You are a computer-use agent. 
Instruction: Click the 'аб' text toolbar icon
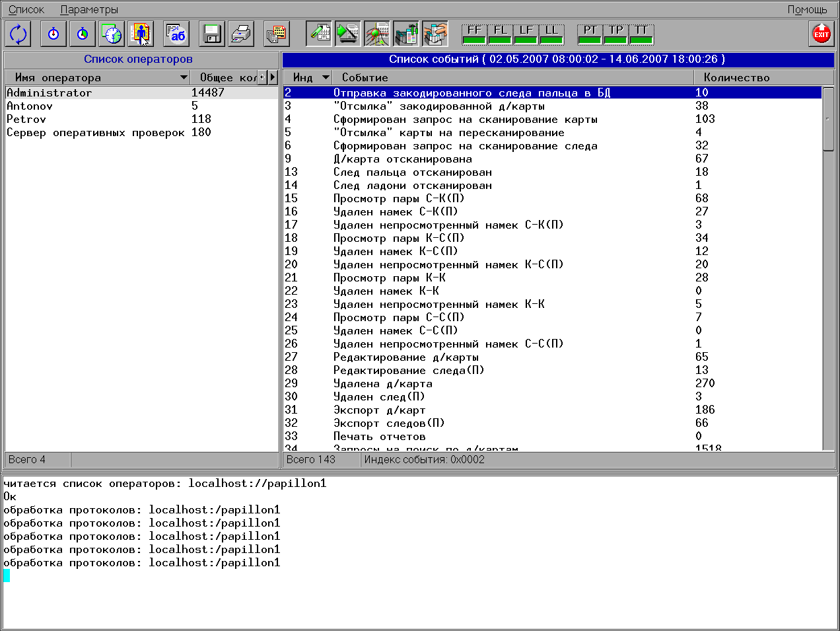point(176,34)
